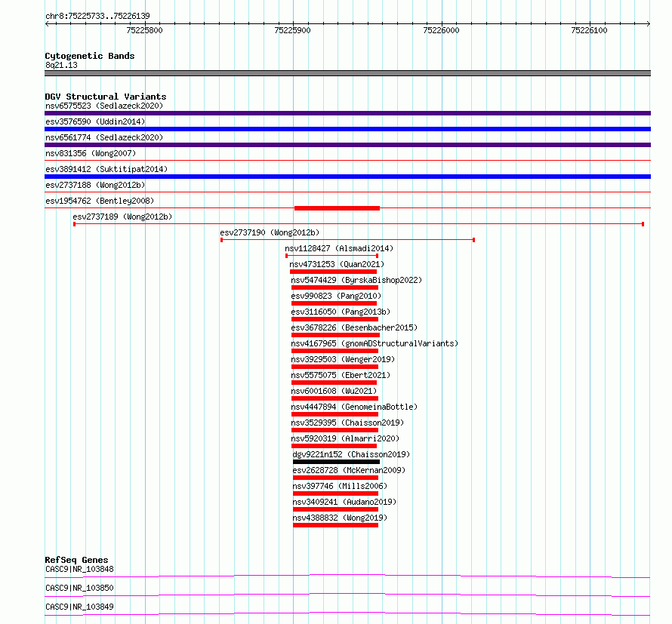The width and height of the screenshot is (672, 624).
Task: Click ruler position label 75226100
Action: pyautogui.click(x=589, y=30)
